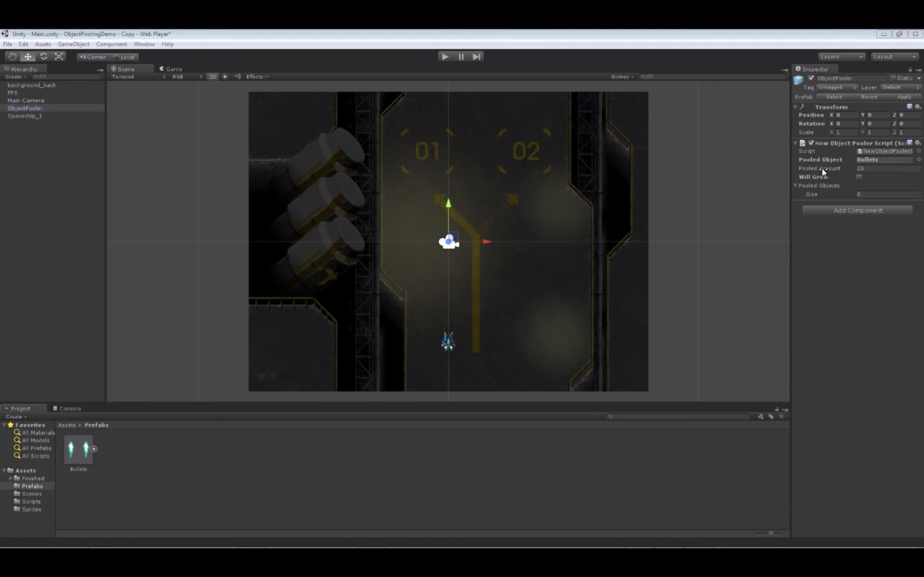Open the Component menu in menu bar
The image size is (924, 577).
pyautogui.click(x=110, y=44)
